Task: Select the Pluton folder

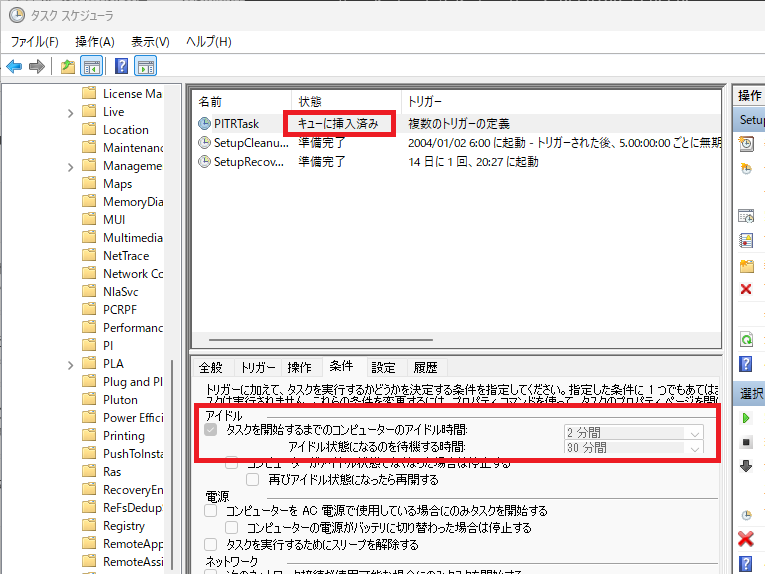Action: pyautogui.click(x=120, y=400)
